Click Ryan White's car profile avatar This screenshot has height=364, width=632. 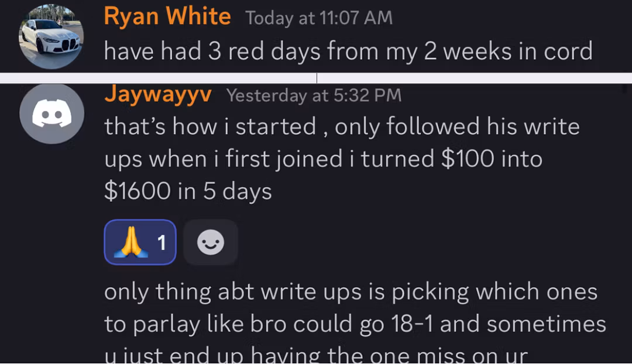tap(51, 36)
